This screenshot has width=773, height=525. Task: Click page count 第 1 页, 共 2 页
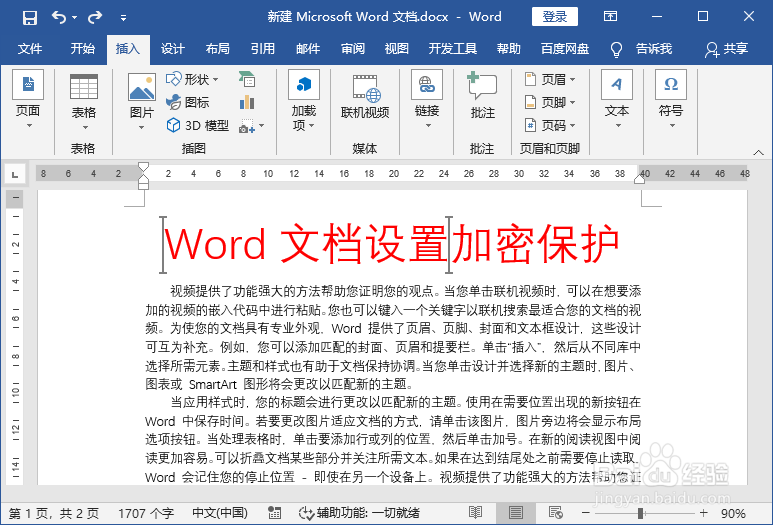(54, 514)
